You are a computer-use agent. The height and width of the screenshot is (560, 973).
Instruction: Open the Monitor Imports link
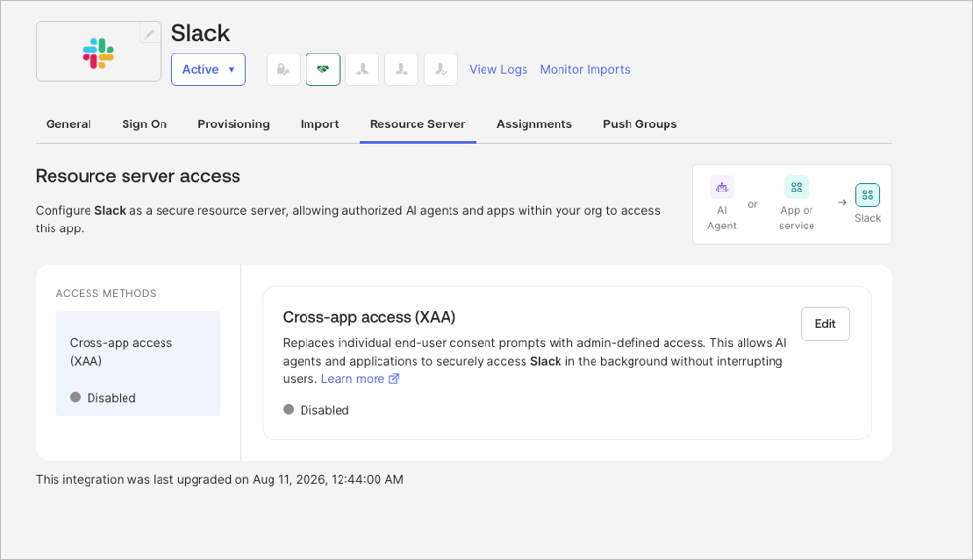click(585, 69)
